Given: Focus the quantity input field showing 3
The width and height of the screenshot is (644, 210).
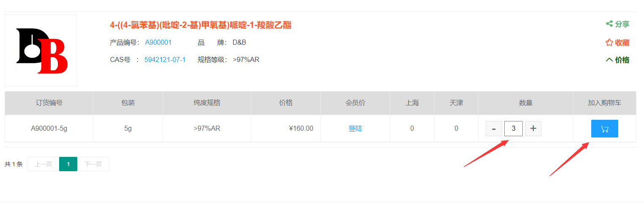Looking at the screenshot, I should [514, 129].
